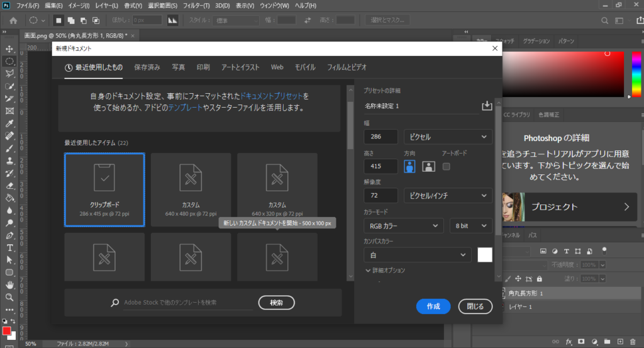Open the width unit ピクセル dropdown

tap(448, 137)
